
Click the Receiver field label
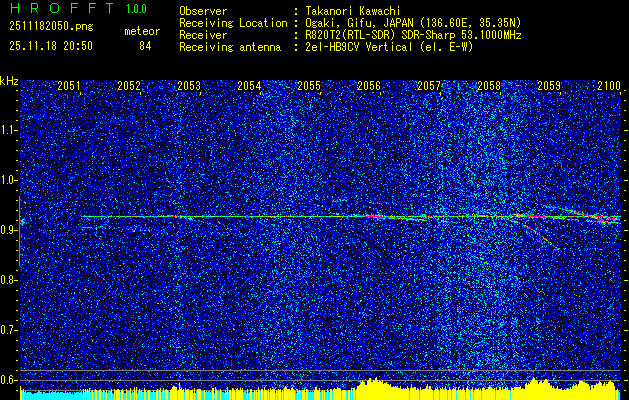point(203,35)
